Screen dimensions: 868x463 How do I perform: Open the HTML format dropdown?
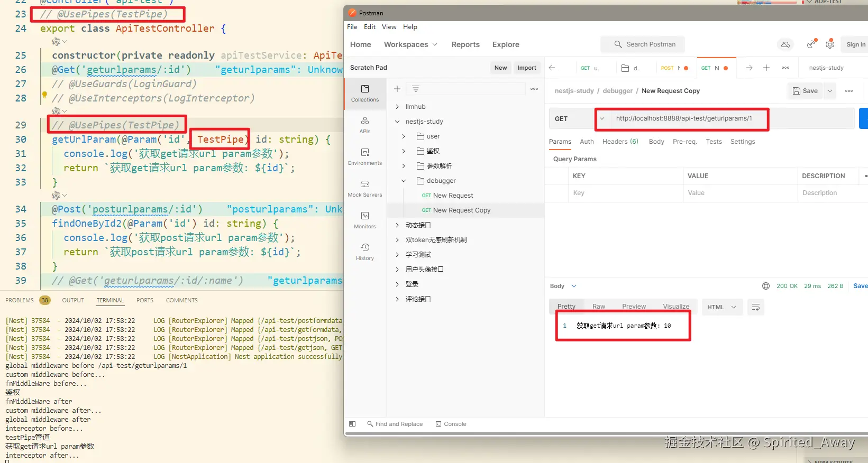pyautogui.click(x=722, y=307)
